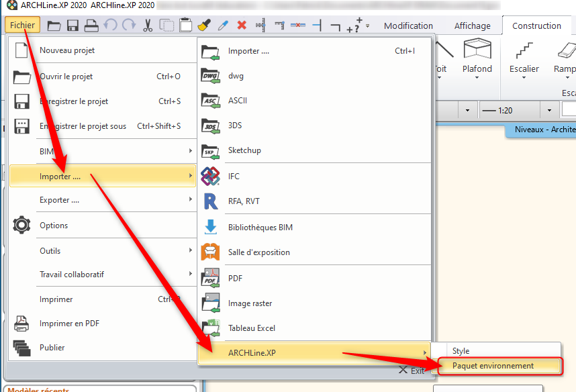Expand the BIM submenu arrow
The image size is (576, 392).
tap(190, 150)
